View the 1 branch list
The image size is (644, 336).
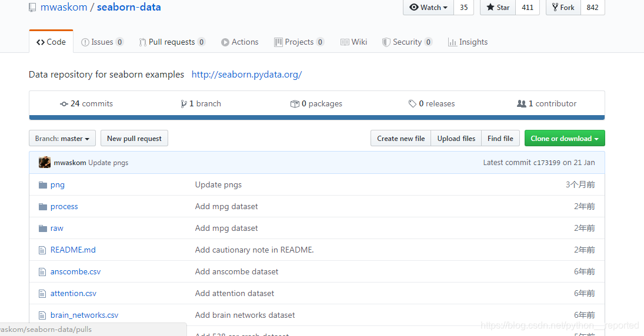tap(201, 104)
